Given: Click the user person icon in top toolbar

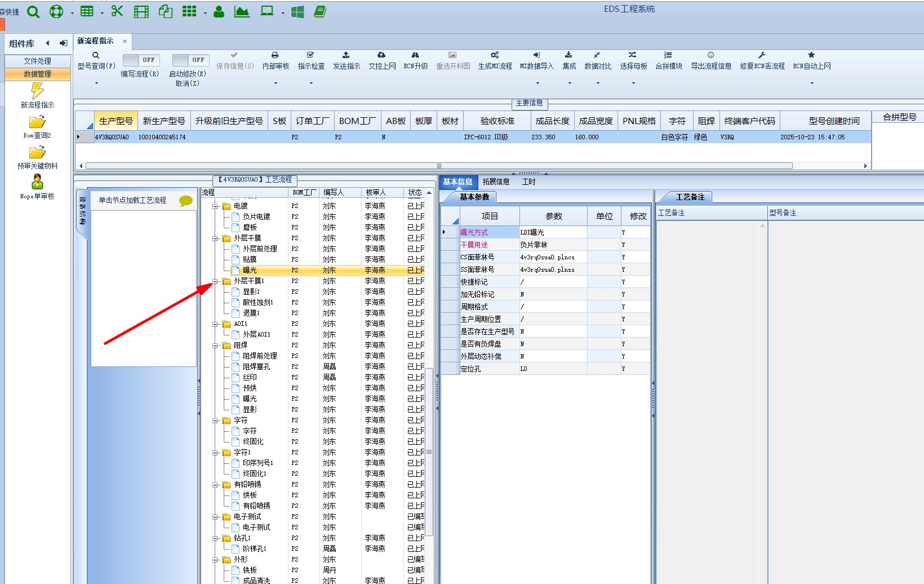Looking at the screenshot, I should point(219,11).
